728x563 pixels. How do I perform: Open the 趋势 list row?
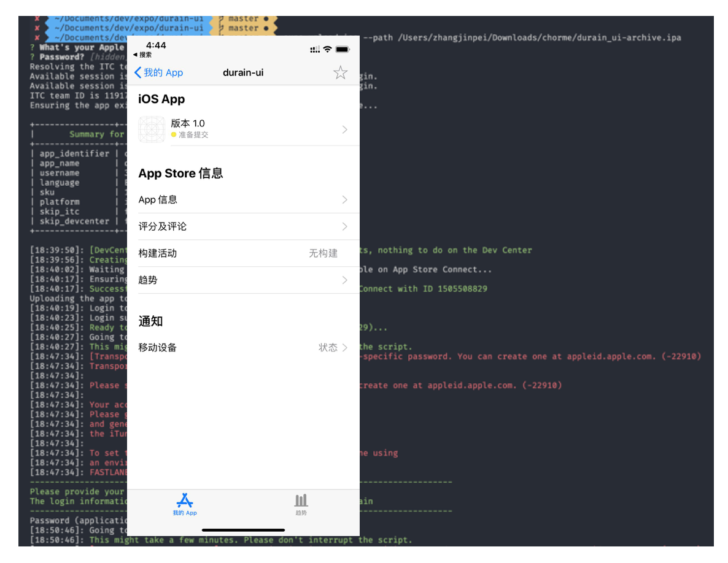pyautogui.click(x=243, y=280)
